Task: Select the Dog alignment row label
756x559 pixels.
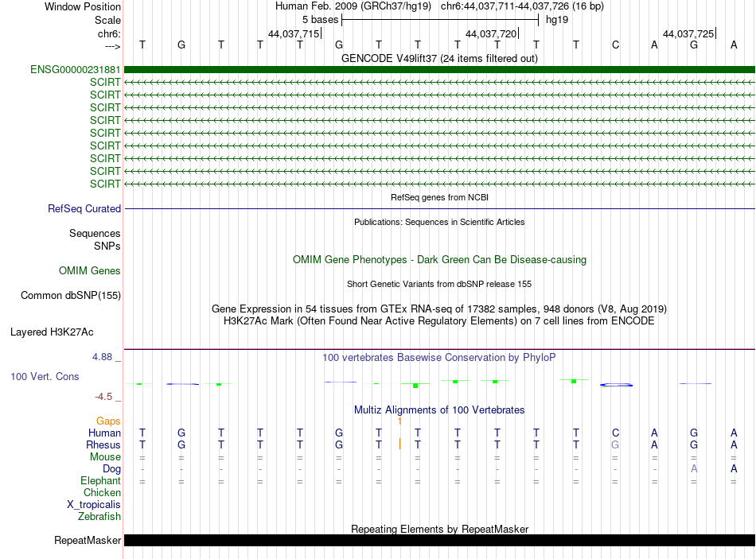Action: point(112,469)
